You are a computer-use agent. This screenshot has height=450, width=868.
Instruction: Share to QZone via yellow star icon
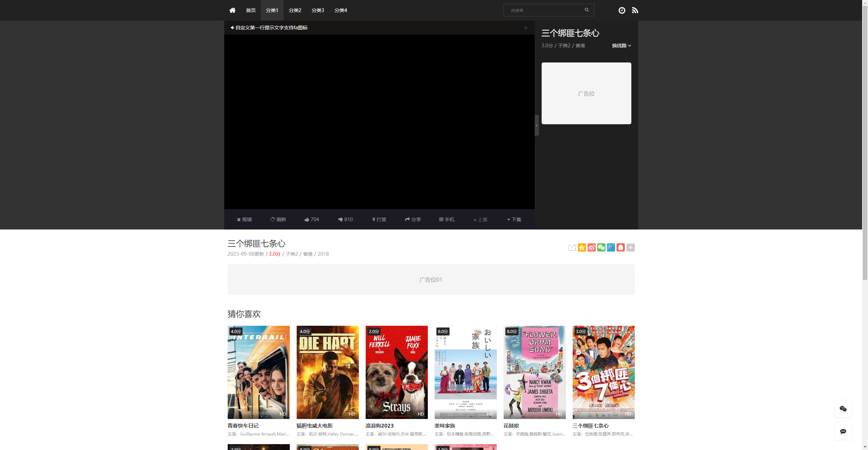click(582, 247)
